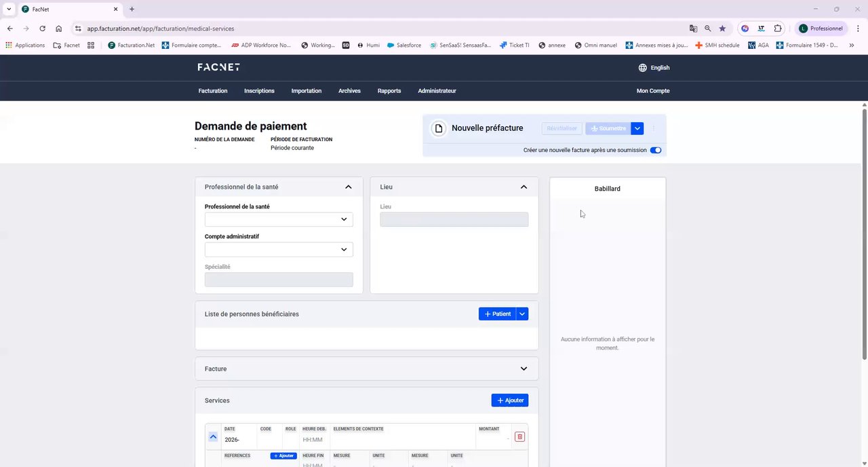Open the browser extensions puzzle icon
The height and width of the screenshot is (467, 868).
(778, 29)
